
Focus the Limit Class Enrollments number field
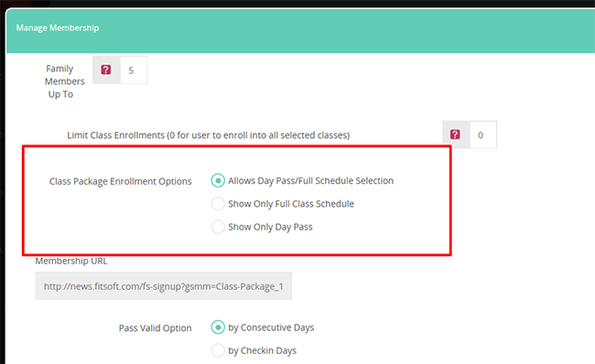(483, 135)
